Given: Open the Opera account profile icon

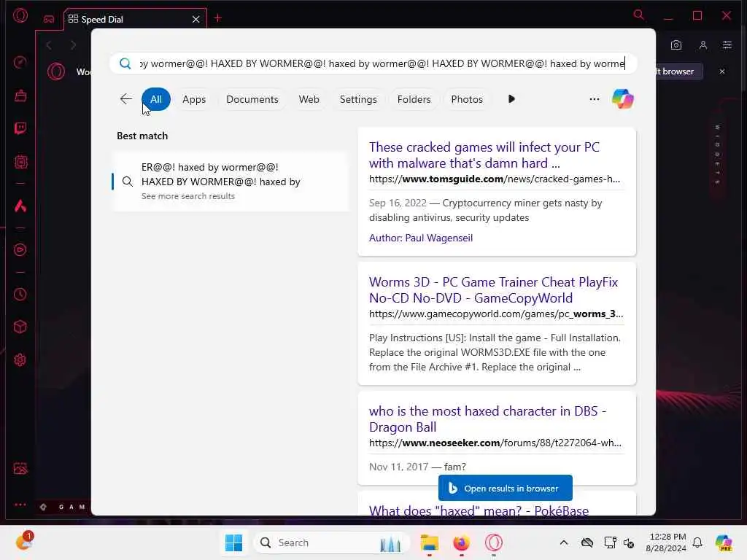Looking at the screenshot, I should [703, 45].
